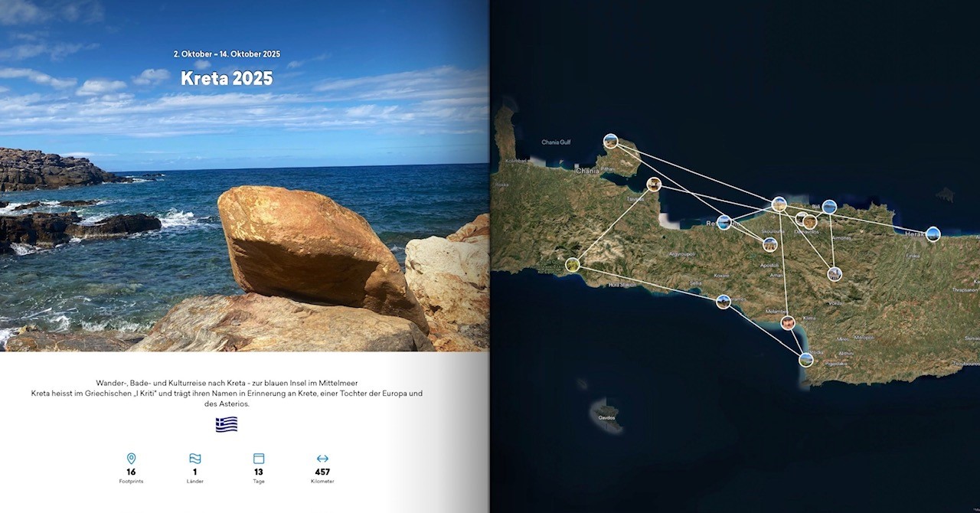980x513 pixels.
Task: Select the yellow-green marker on the southwest coast
Action: tap(573, 265)
